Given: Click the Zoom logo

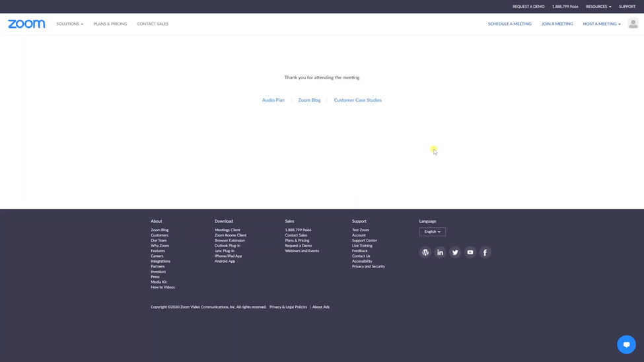Looking at the screenshot, I should point(26,24).
